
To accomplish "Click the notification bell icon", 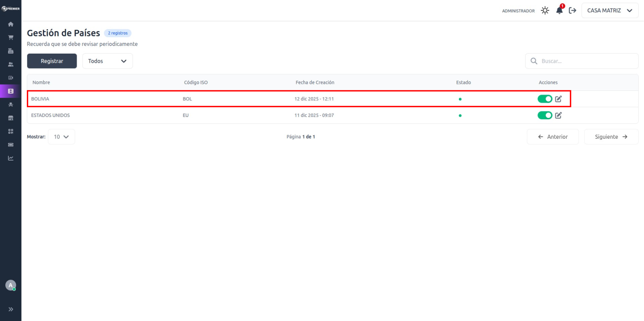I will [x=559, y=11].
